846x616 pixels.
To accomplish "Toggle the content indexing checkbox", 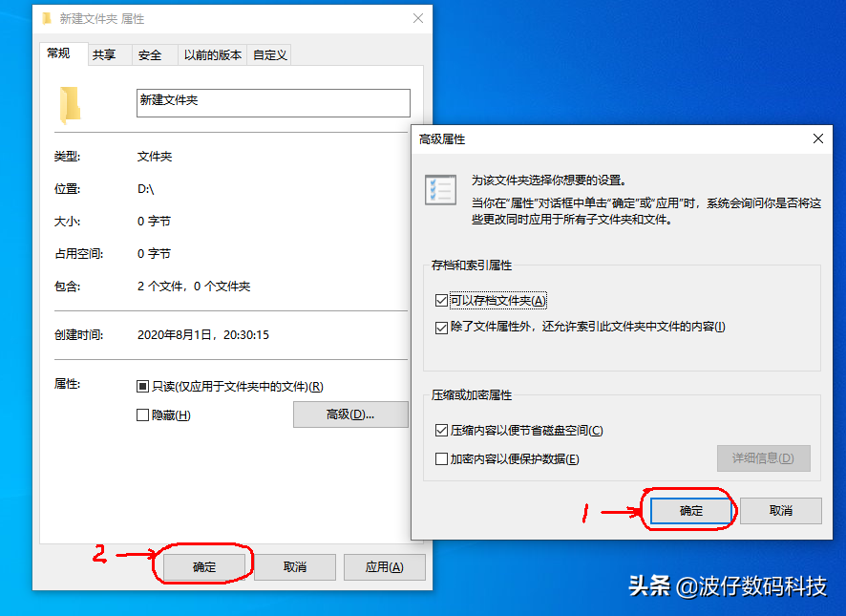I will click(441, 328).
